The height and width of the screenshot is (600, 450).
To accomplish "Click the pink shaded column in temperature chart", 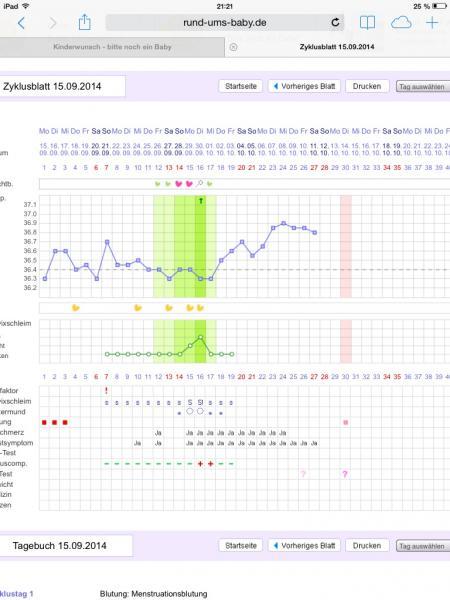I will pyautogui.click(x=346, y=246).
